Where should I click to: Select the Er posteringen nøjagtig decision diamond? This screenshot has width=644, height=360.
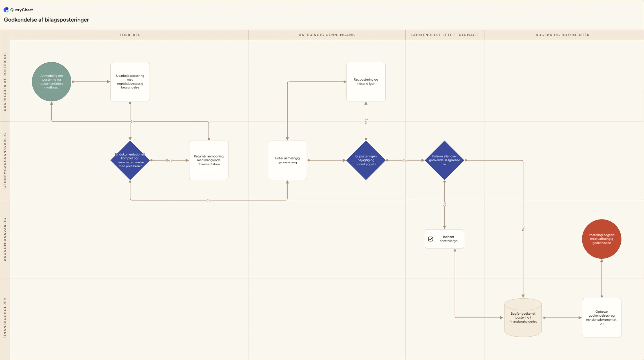(366, 160)
